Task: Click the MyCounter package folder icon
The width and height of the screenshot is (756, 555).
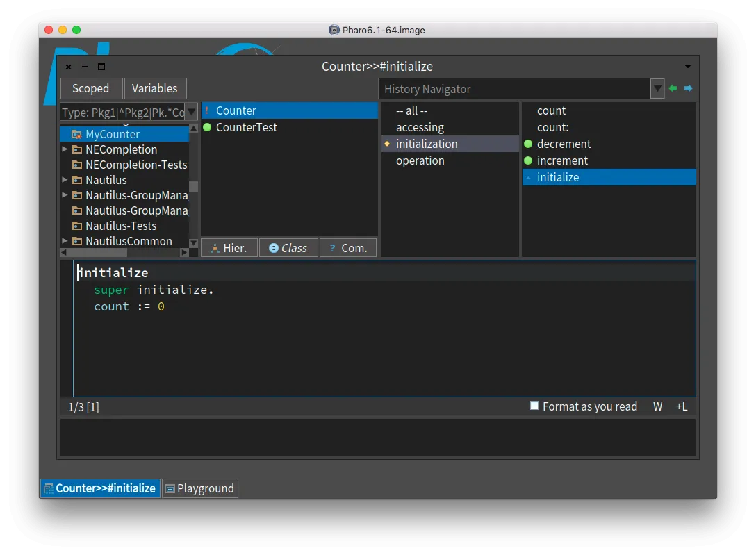Action: [x=76, y=134]
